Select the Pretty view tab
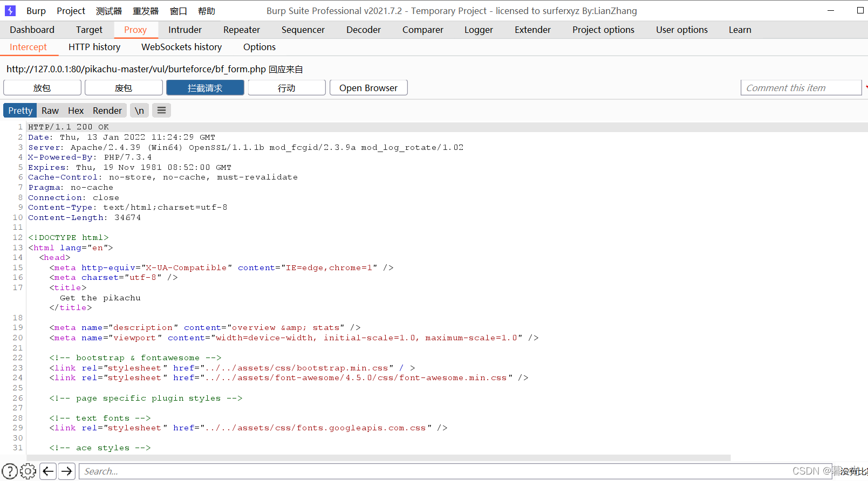The image size is (868, 481). (x=20, y=111)
